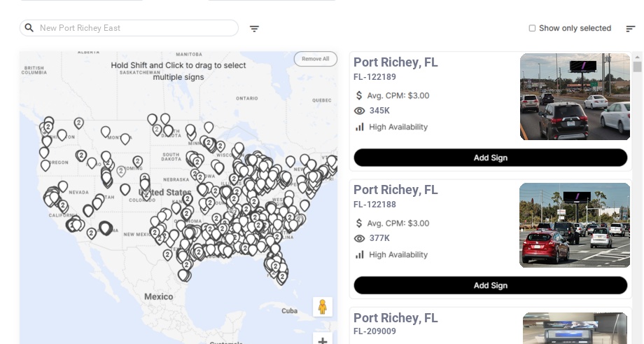Add Sign for listing FL-122189

(x=490, y=158)
